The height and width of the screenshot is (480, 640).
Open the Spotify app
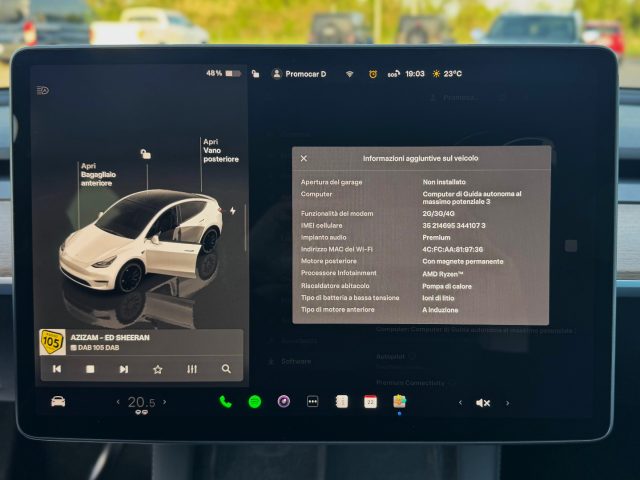click(255, 402)
